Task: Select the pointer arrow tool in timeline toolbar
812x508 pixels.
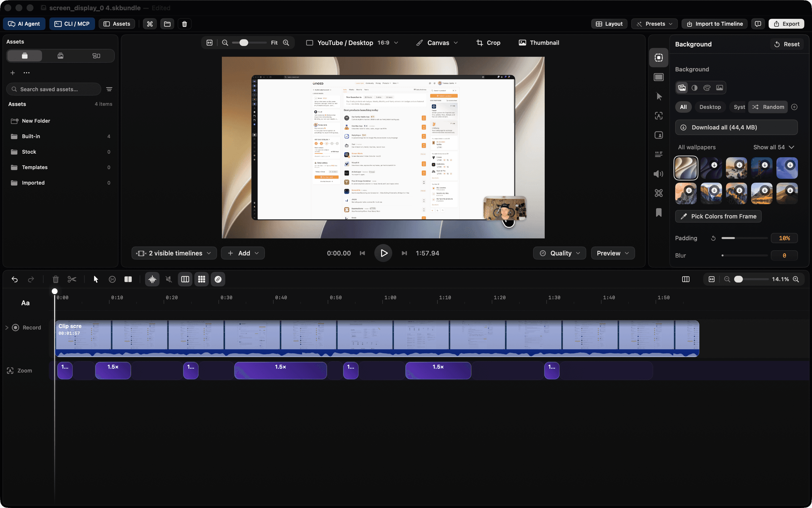Action: (96, 279)
